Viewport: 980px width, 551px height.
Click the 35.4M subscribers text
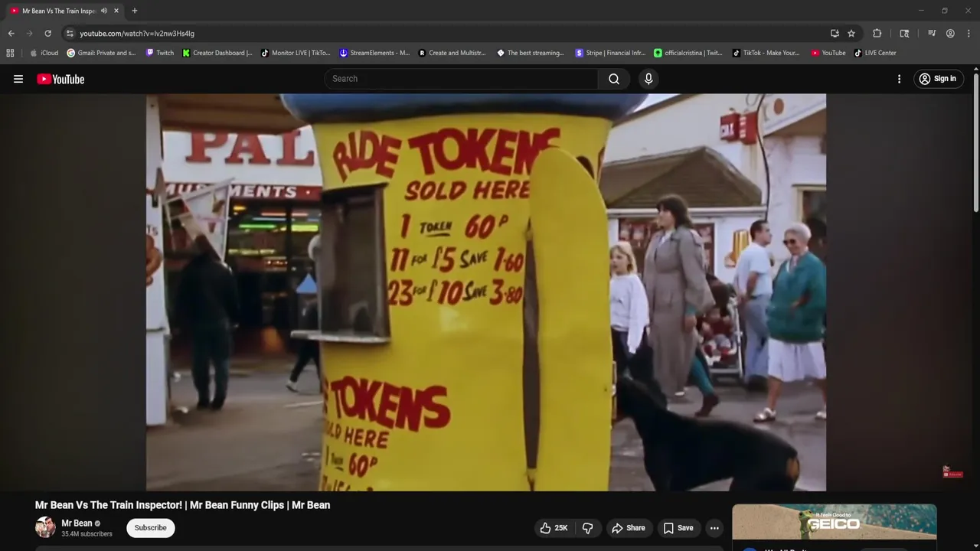point(87,534)
